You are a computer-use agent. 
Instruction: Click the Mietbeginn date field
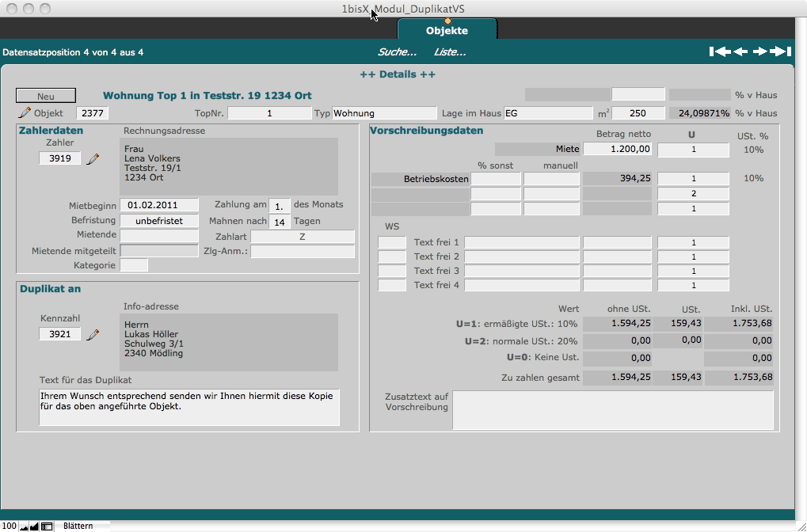(159, 206)
